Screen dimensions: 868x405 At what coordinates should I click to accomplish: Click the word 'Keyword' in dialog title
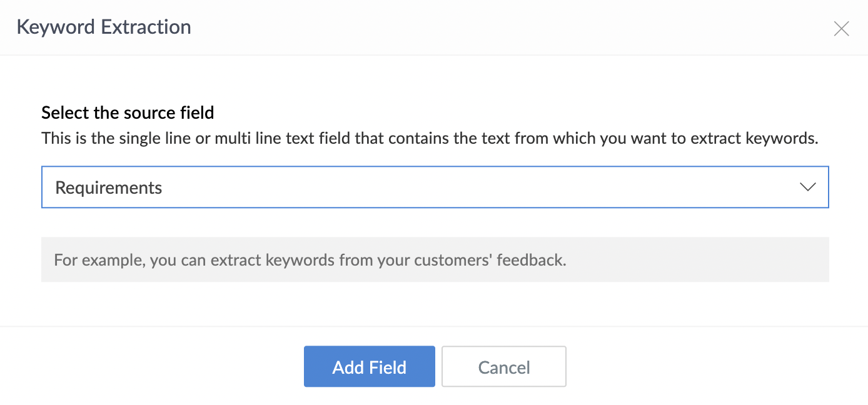point(57,27)
